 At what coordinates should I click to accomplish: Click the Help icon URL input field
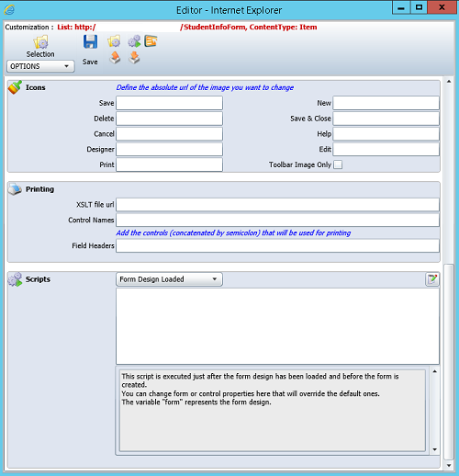coord(386,134)
